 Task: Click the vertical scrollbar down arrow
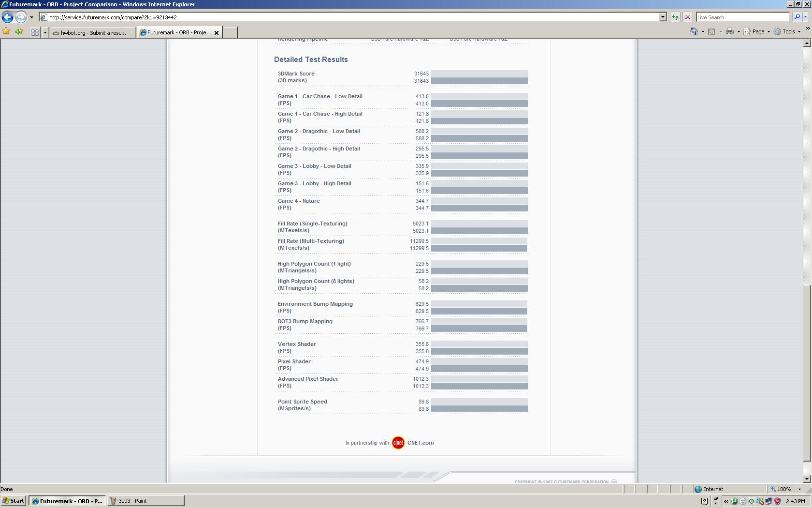point(807,479)
